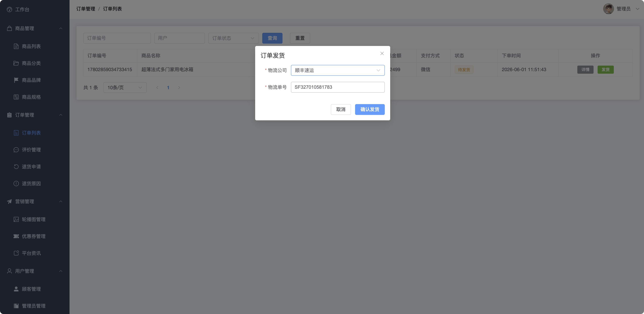Click the 订单管理 clipboard icon
Viewport: 644px width, 314px height.
point(9,115)
